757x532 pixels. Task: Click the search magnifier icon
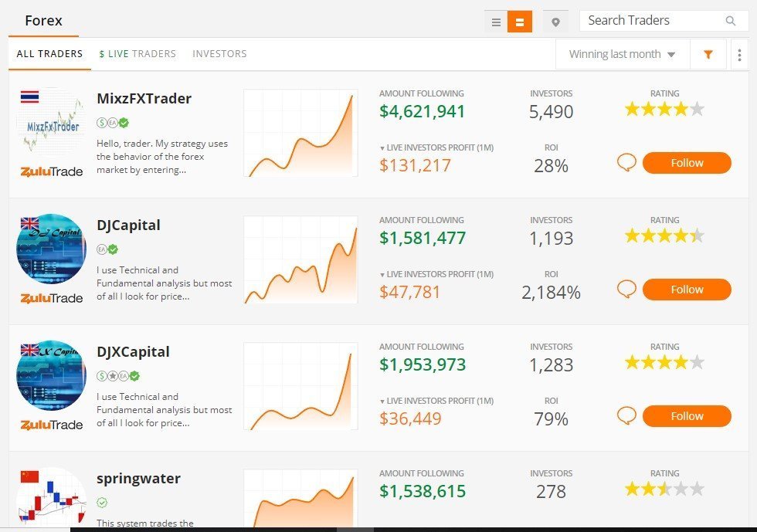tap(731, 21)
